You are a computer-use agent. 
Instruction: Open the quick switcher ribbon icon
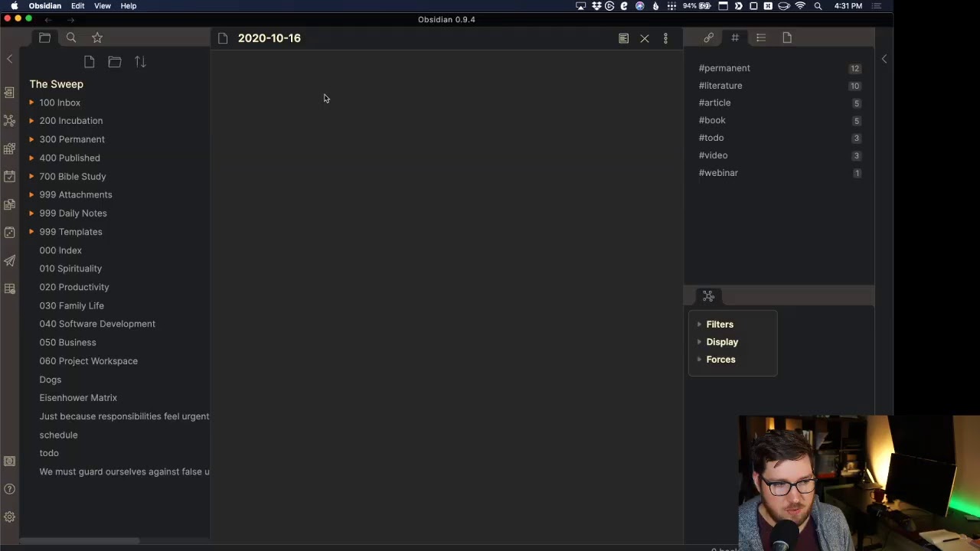[9, 93]
